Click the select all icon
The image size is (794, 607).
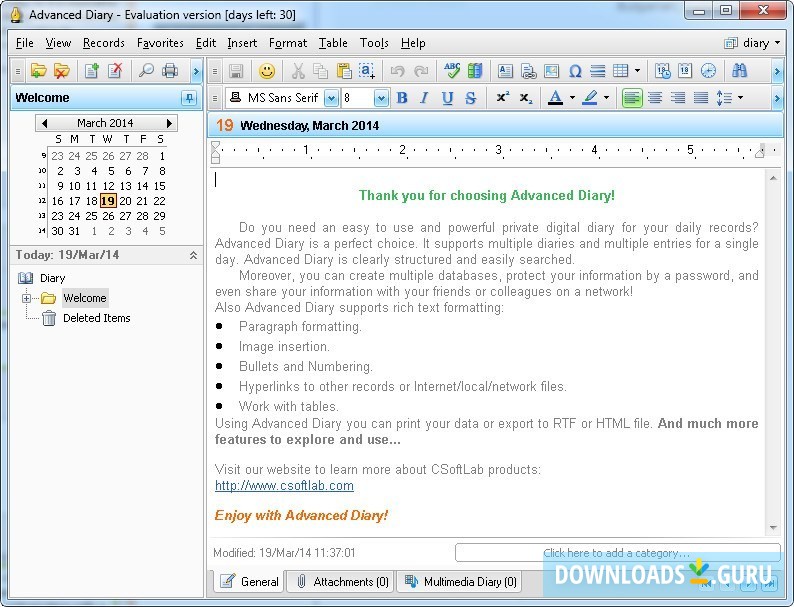pos(367,71)
